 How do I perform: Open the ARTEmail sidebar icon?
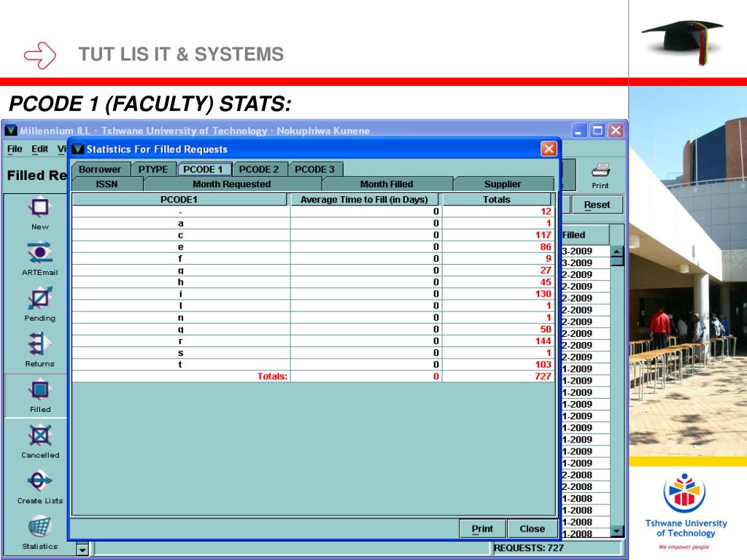(39, 252)
